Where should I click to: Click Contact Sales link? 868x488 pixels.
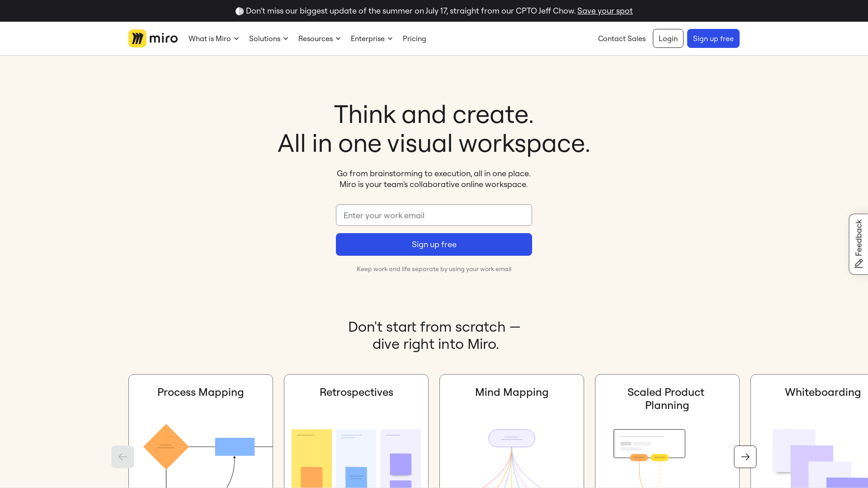622,38
